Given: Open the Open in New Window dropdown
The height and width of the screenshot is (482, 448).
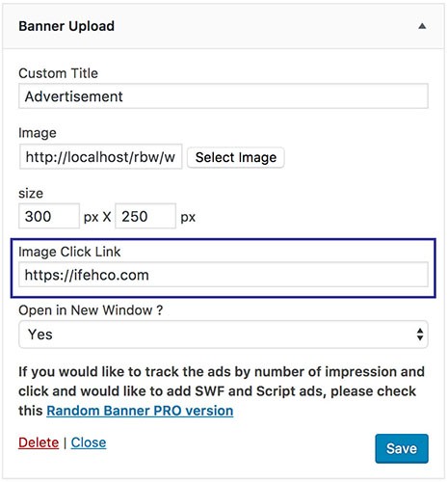Looking at the screenshot, I should [x=224, y=335].
